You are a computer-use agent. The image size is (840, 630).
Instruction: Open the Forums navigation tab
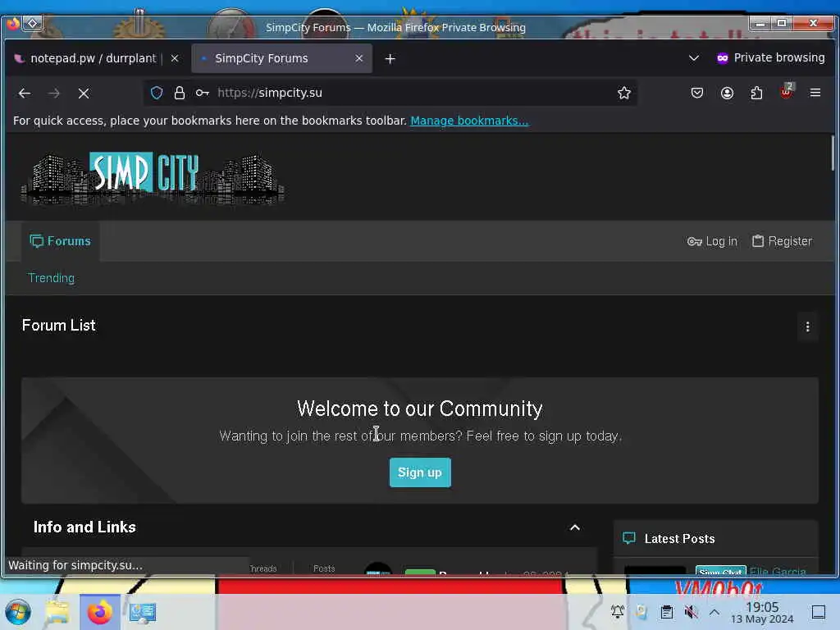[60, 241]
